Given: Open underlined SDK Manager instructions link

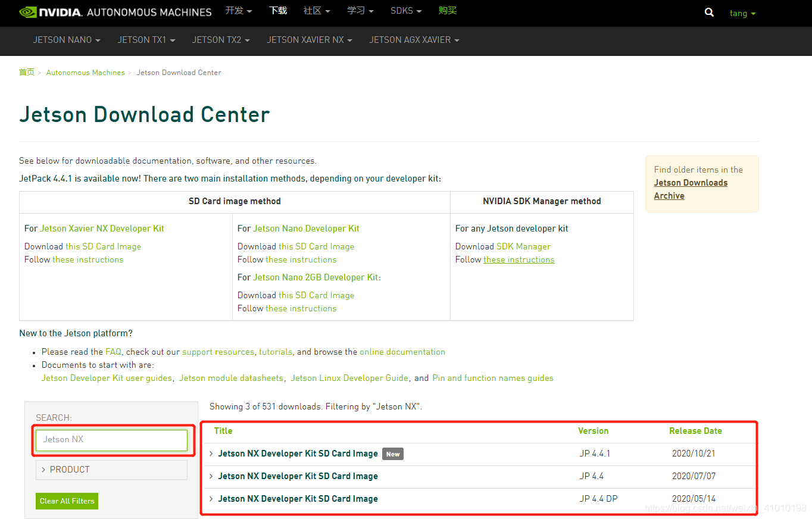Looking at the screenshot, I should click(x=519, y=259).
